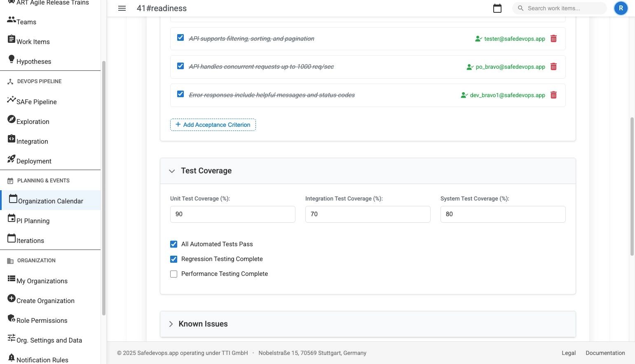
Task: Open the calendar icon in the top bar
Action: (497, 8)
